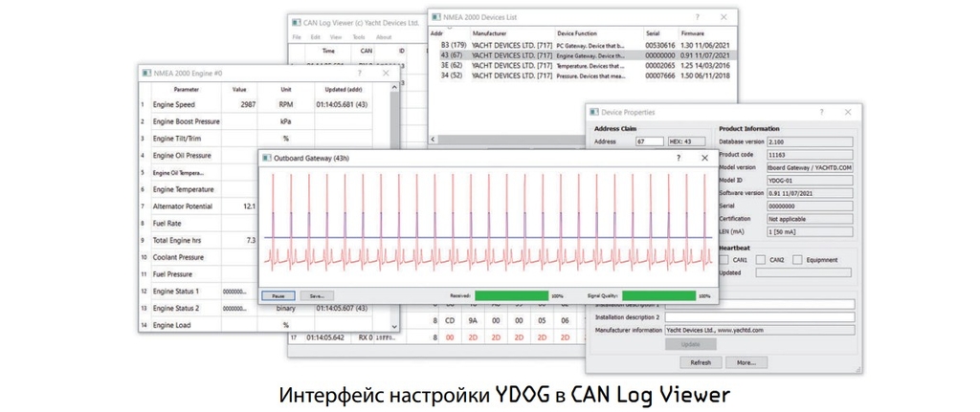Click the Address input field showing 67
980x412 pixels.
(649, 141)
